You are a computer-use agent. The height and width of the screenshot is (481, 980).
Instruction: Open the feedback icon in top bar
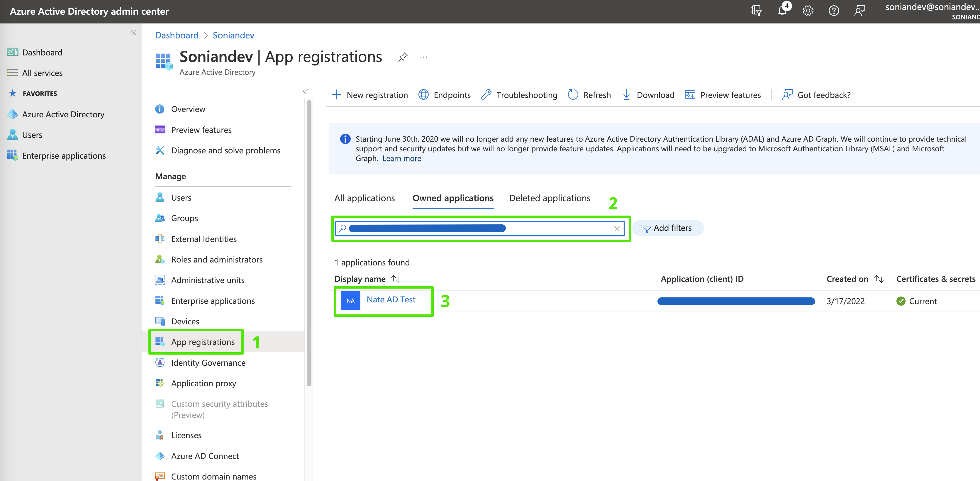pyautogui.click(x=859, y=11)
